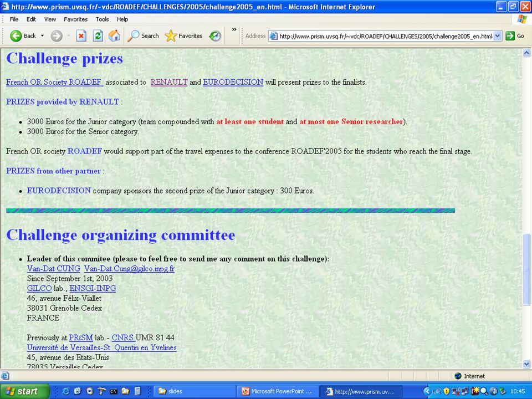Open the Help menu

(122, 19)
